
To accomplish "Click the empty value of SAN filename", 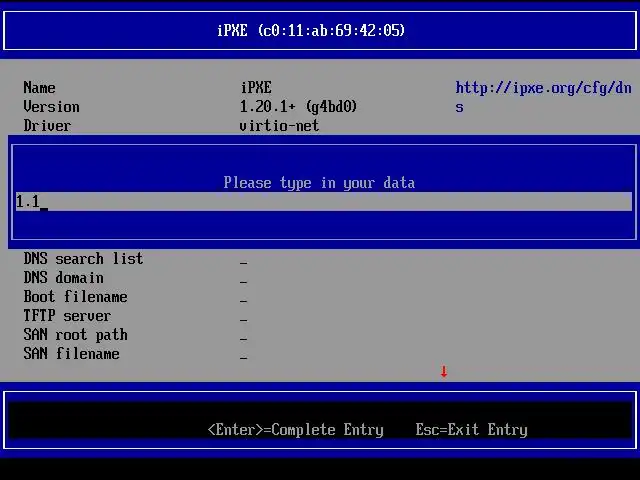I will tap(243, 357).
